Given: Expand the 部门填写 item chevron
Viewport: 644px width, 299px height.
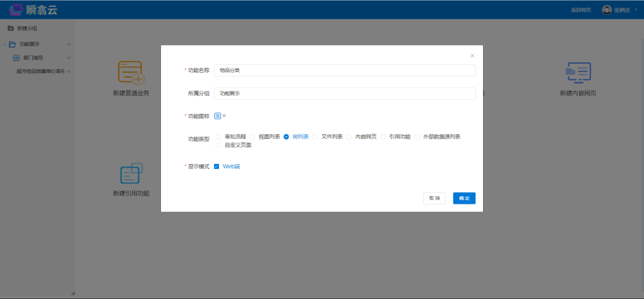Looking at the screenshot, I should [x=69, y=58].
